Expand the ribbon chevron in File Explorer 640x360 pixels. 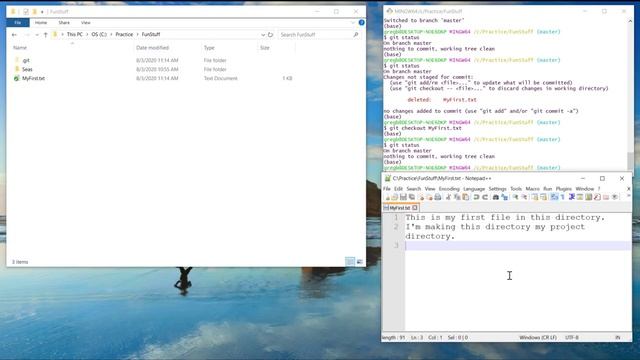(353, 23)
